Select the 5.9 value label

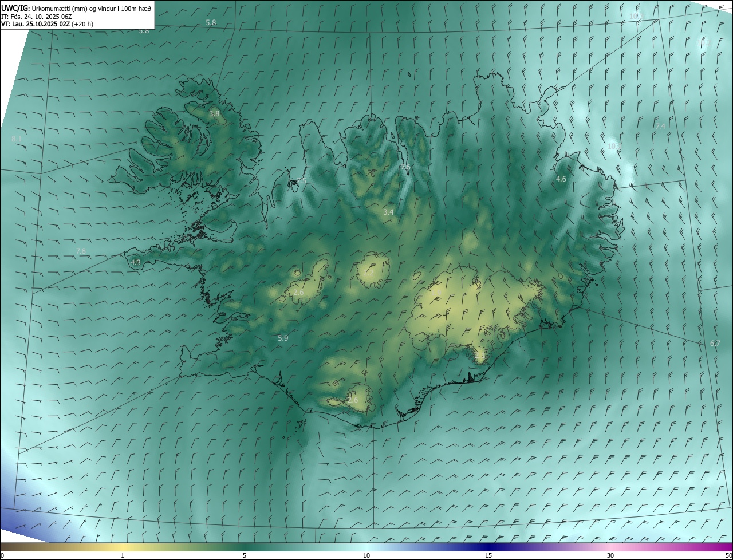[x=283, y=338]
